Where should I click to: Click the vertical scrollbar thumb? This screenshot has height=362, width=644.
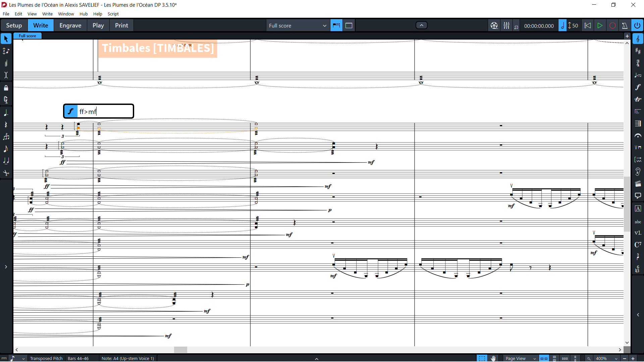tap(627, 204)
